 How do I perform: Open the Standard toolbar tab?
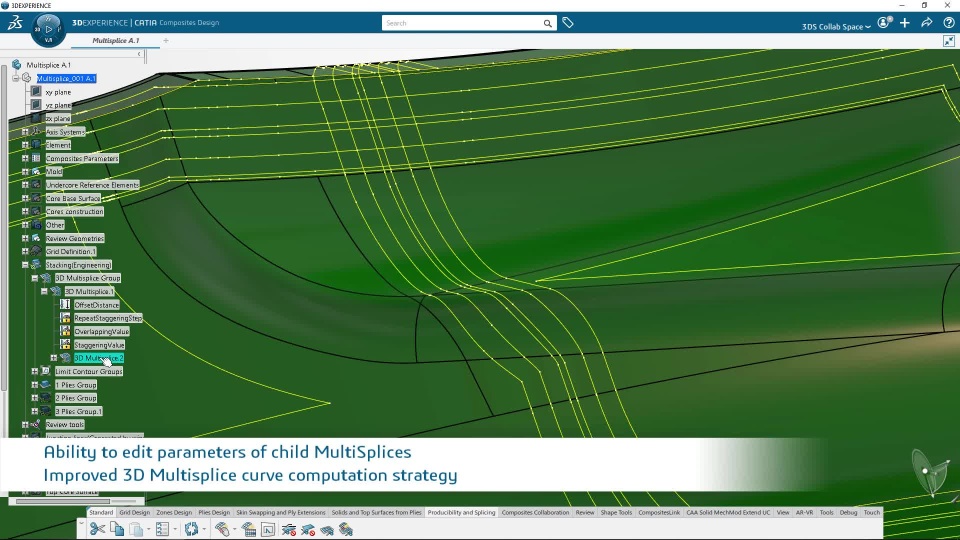point(101,512)
